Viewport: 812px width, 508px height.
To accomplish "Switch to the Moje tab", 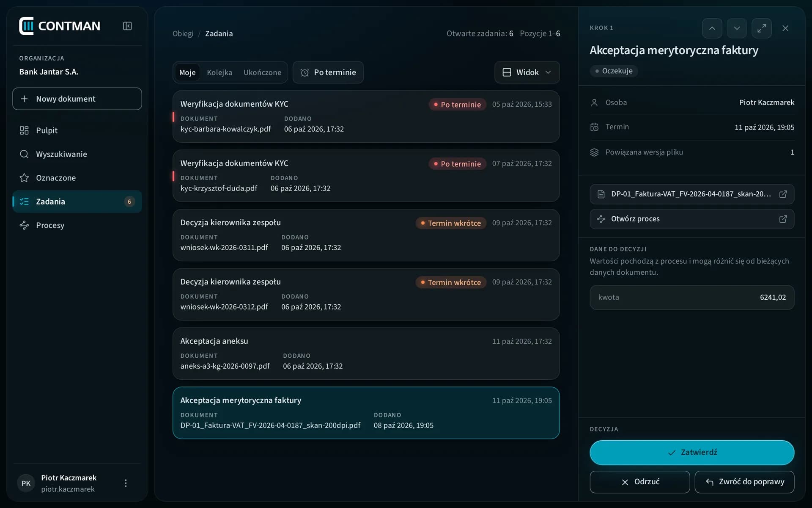I will click(x=187, y=72).
